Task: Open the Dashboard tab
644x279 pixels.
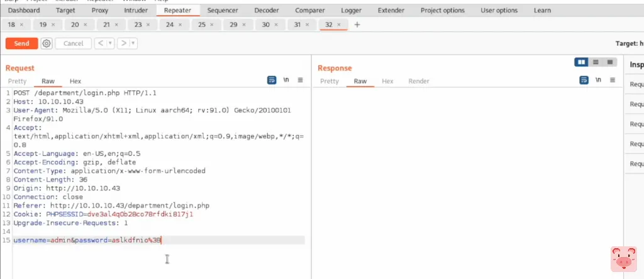Action: [24, 10]
